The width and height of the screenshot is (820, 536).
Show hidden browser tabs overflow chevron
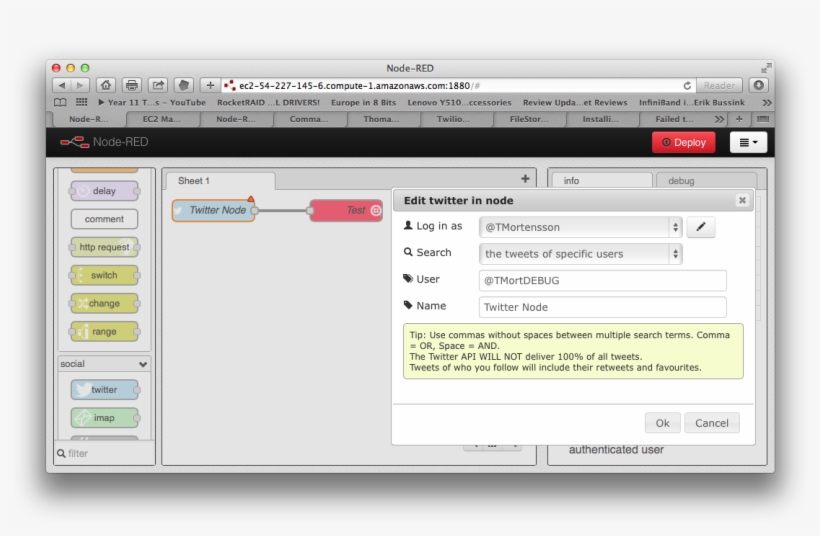719,119
